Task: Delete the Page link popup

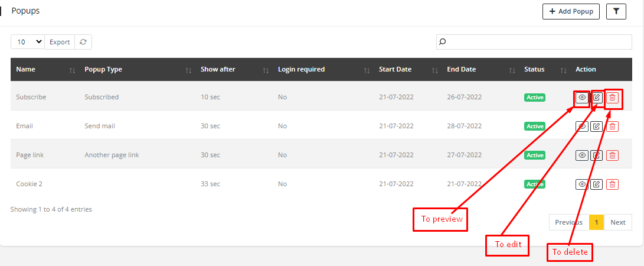Action: tap(613, 155)
